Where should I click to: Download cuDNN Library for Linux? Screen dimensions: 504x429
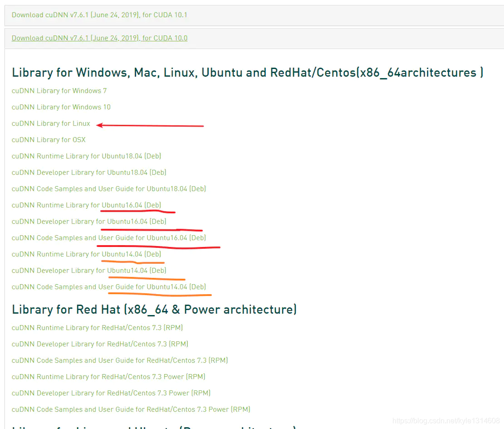point(51,123)
